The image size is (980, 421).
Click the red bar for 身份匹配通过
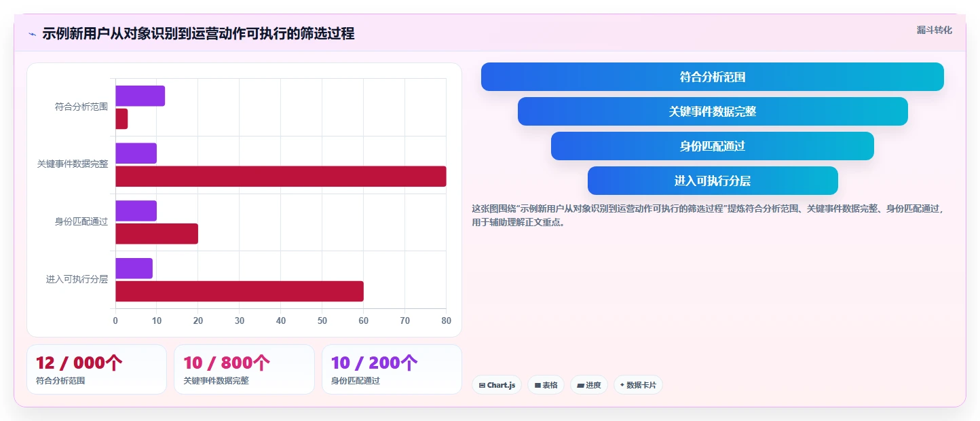pos(157,234)
